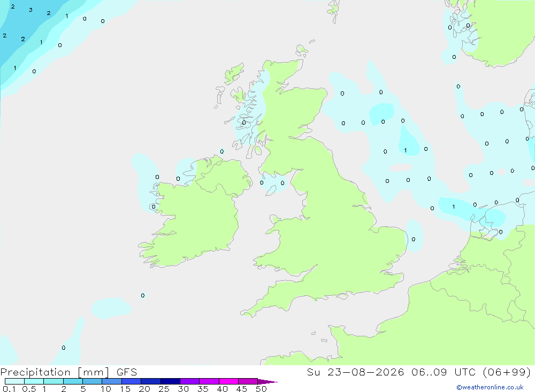Viewport: 535px width, 392px height.
Task: Click the '5' legend scale label
Action: coord(83,389)
